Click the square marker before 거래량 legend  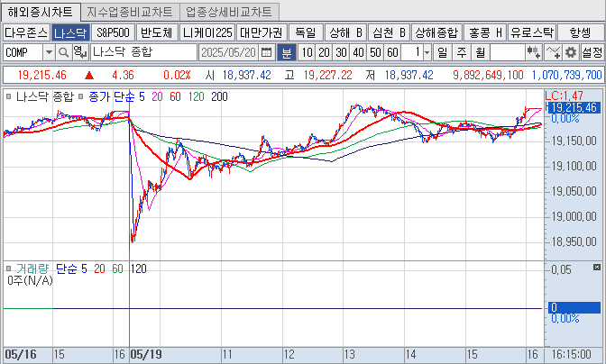pyautogui.click(x=8, y=268)
